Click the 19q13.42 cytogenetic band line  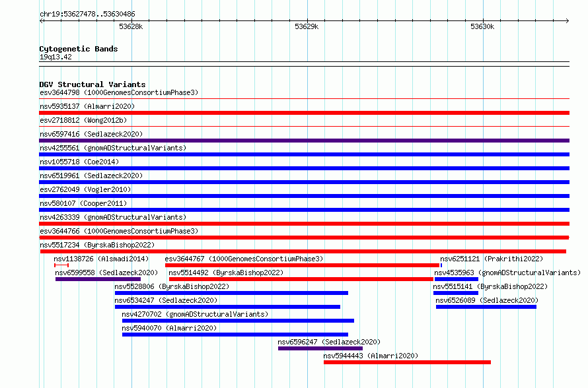pos(304,64)
